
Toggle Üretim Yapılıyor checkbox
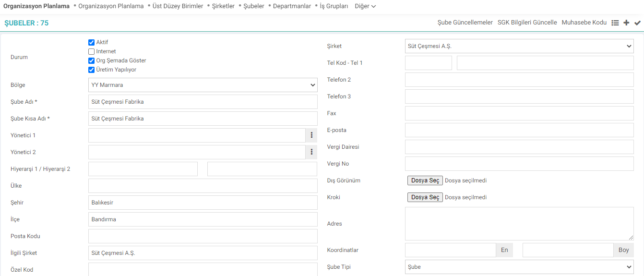click(x=92, y=70)
